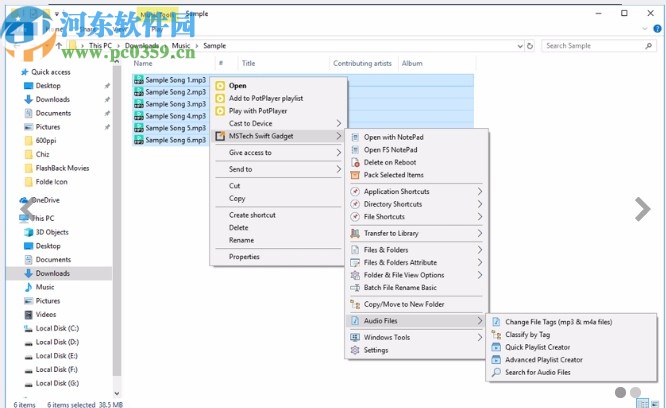Expand the Folder & File View Options arrow
Viewport: 666px width, 408px height.
pos(480,275)
